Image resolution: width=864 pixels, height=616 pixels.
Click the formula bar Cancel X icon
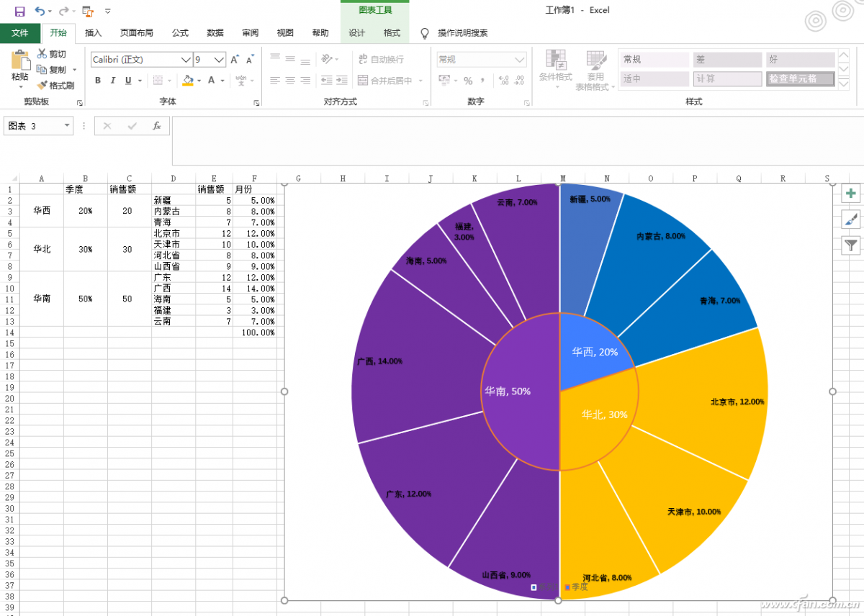click(107, 126)
